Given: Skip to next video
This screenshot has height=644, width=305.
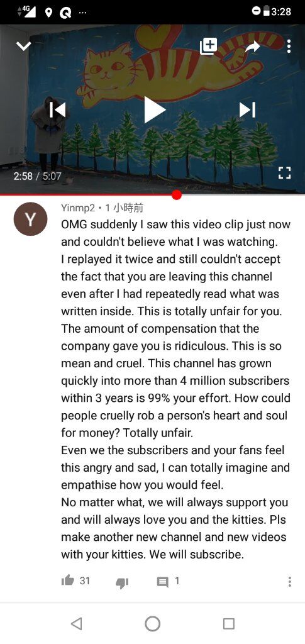Looking at the screenshot, I should (248, 109).
